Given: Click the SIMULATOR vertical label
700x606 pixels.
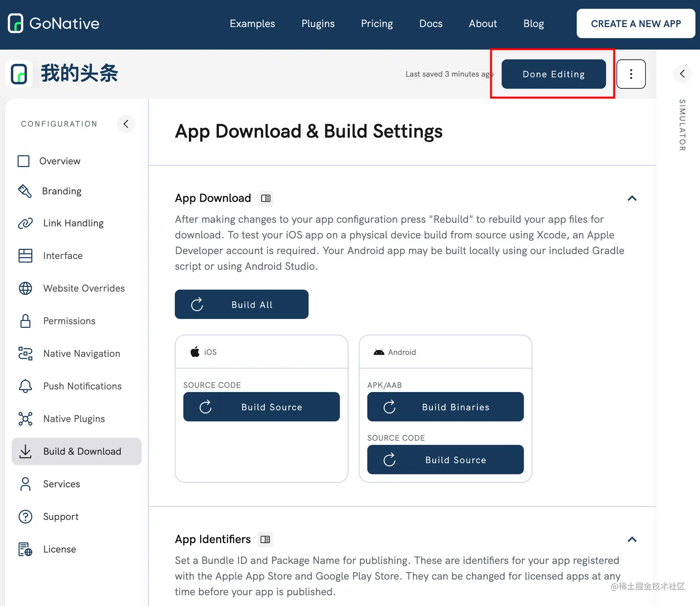Looking at the screenshot, I should point(682,125).
